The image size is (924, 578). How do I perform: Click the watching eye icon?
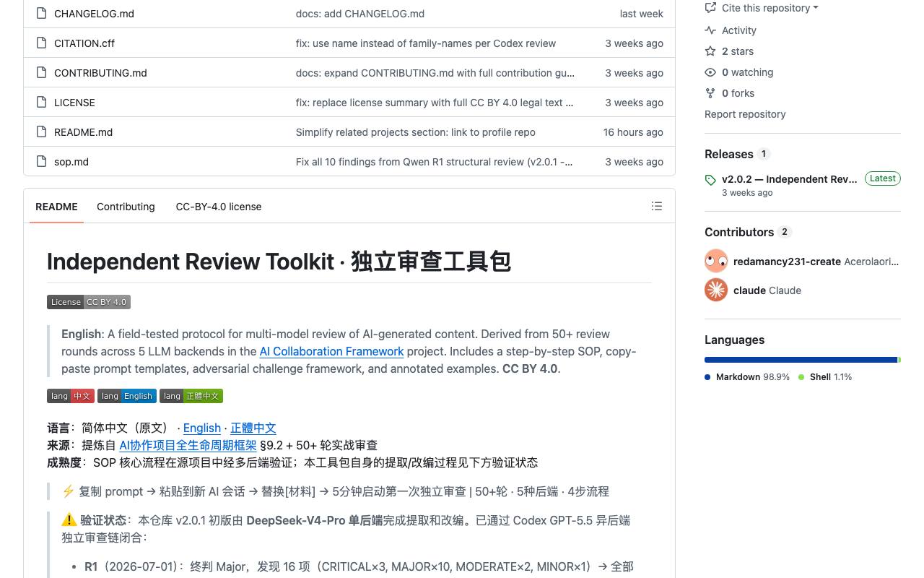[710, 72]
